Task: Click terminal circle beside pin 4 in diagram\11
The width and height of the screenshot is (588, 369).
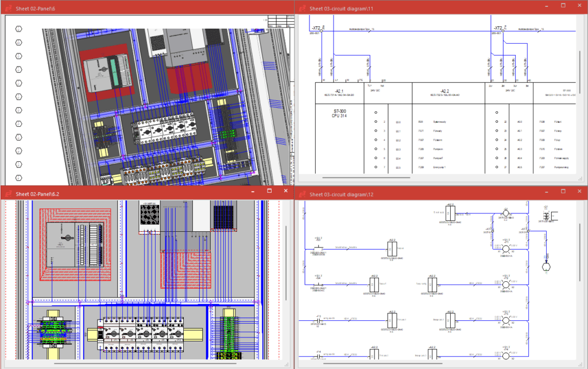Action: 376,139
